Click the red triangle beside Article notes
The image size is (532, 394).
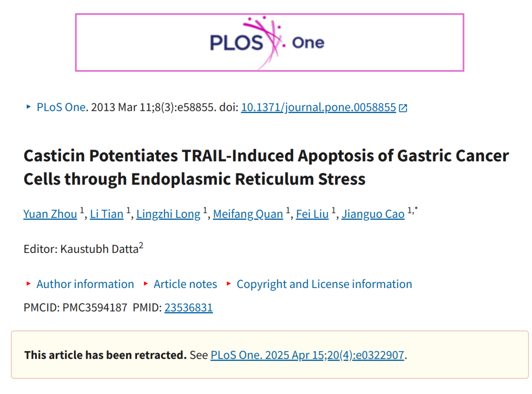[x=146, y=284]
